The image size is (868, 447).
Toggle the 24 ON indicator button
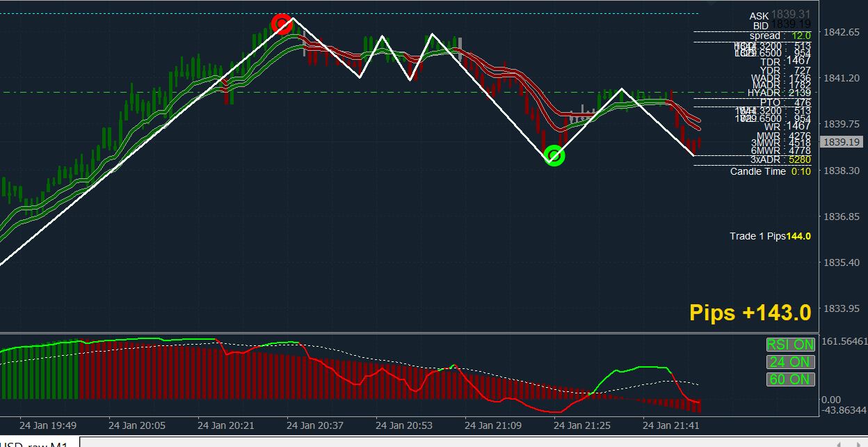[790, 362]
